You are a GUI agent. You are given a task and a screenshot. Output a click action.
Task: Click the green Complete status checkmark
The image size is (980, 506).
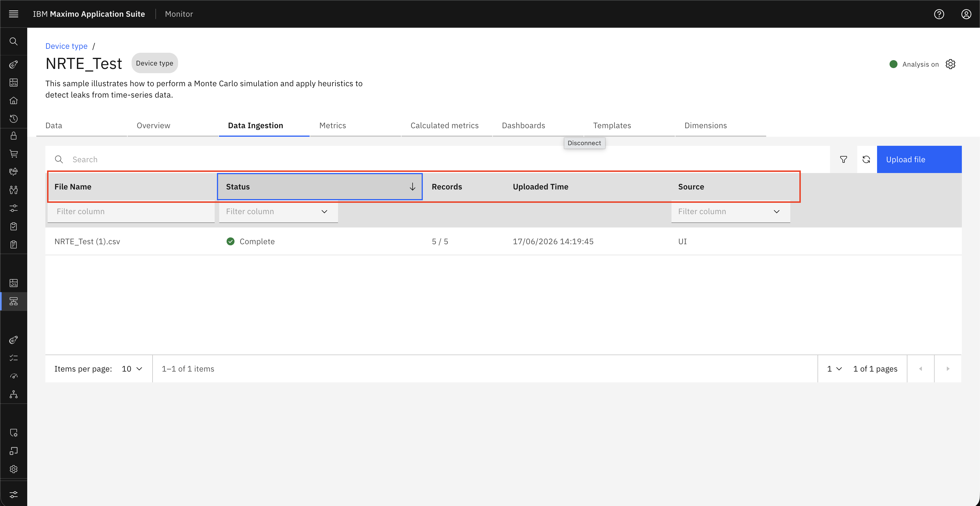[230, 241]
